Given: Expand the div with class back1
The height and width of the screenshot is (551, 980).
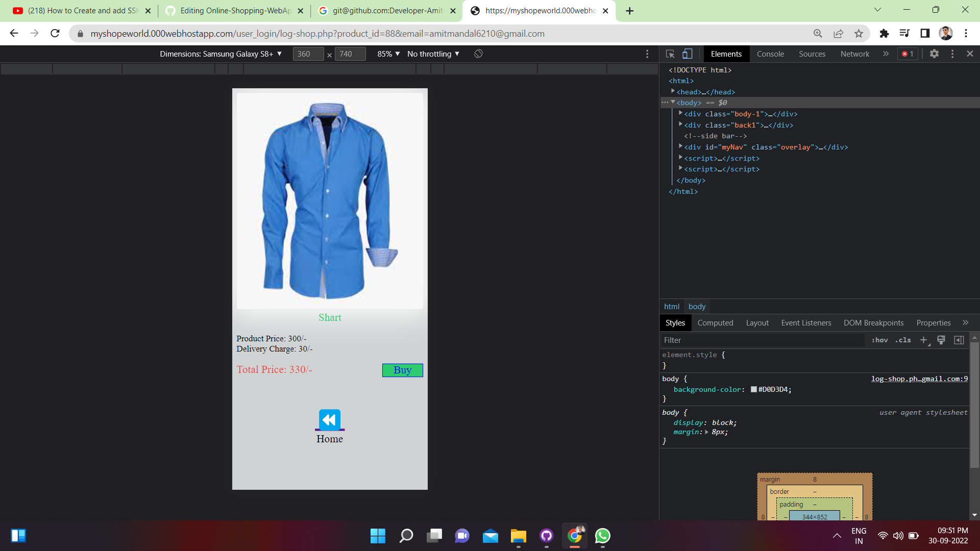Looking at the screenshot, I should click(680, 124).
